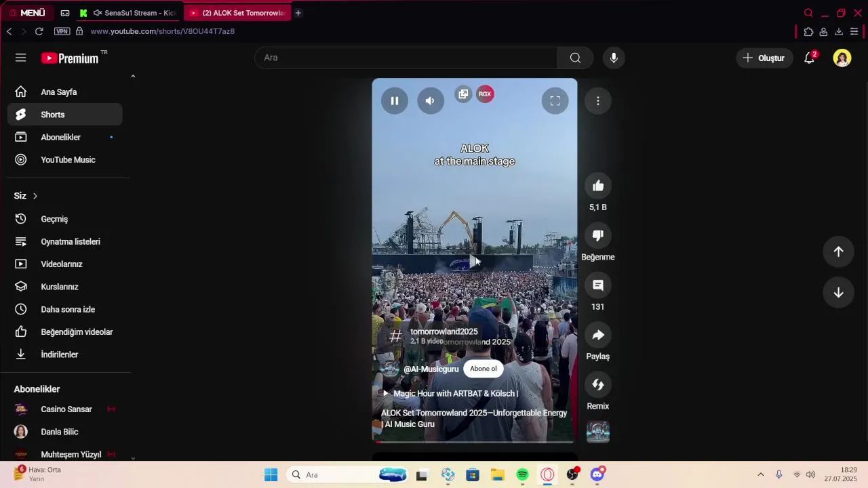Open Geçmiş history
Screen dimensions: 868x488
click(x=65, y=219)
